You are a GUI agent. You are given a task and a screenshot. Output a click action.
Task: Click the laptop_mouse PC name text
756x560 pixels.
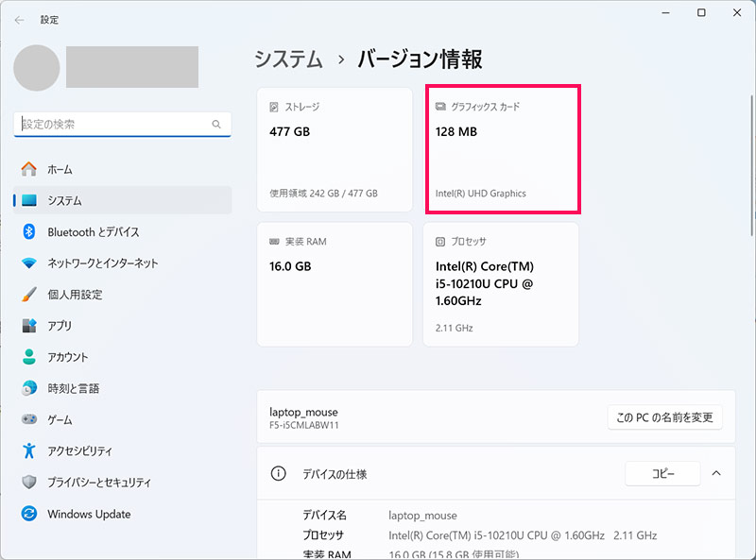[x=303, y=412]
